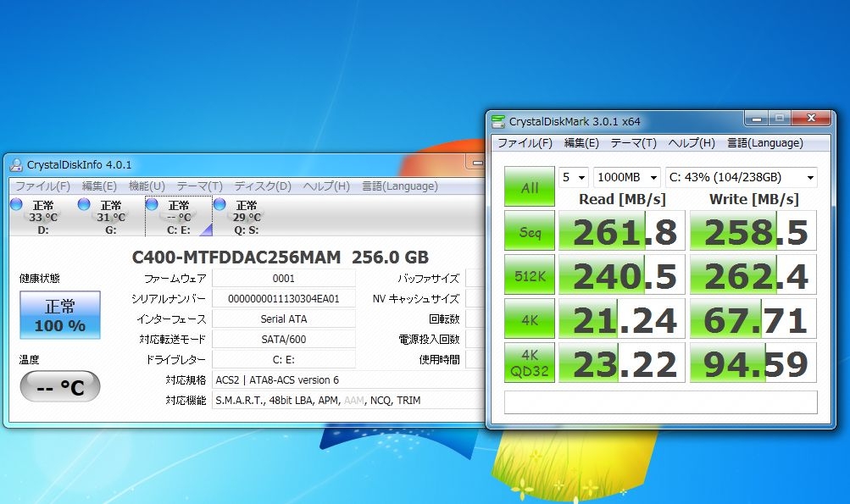Open the ディスク(D) menu in CrystalDiskInfo
This screenshot has width=850, height=504.
coord(263,186)
